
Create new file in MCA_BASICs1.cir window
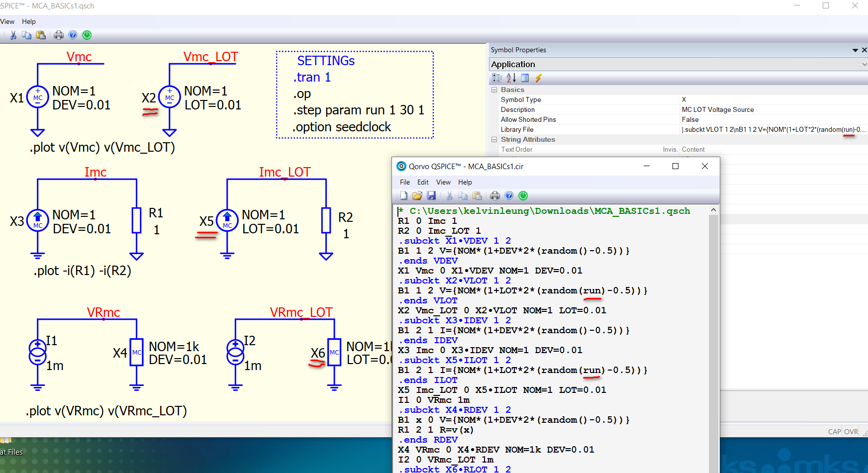click(404, 195)
